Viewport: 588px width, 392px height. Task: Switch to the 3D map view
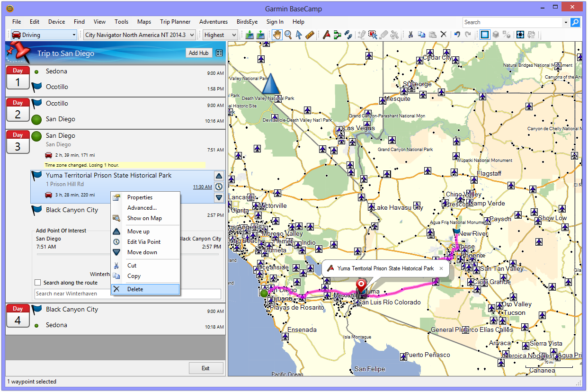pyautogui.click(x=495, y=35)
